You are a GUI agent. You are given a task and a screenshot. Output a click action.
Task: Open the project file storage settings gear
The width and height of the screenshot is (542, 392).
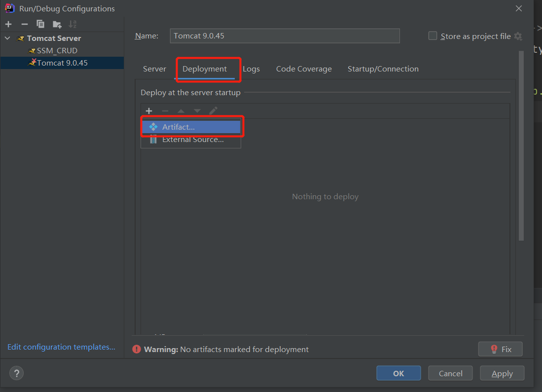(518, 36)
